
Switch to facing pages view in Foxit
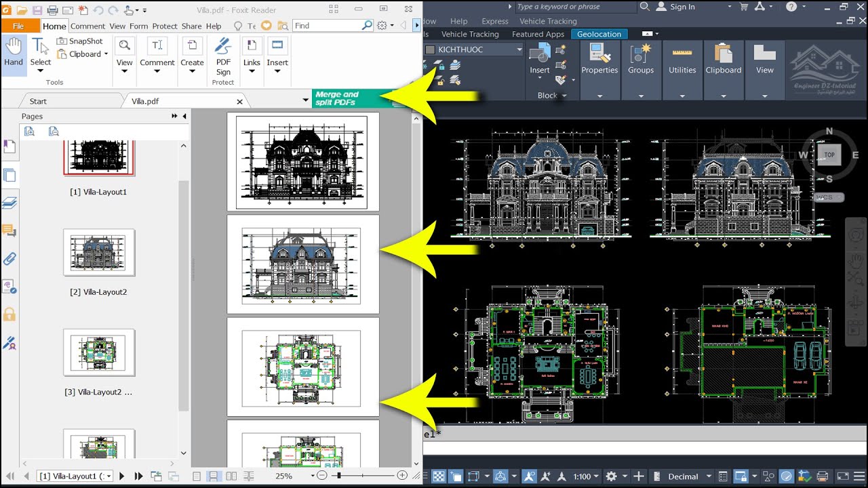tap(231, 476)
